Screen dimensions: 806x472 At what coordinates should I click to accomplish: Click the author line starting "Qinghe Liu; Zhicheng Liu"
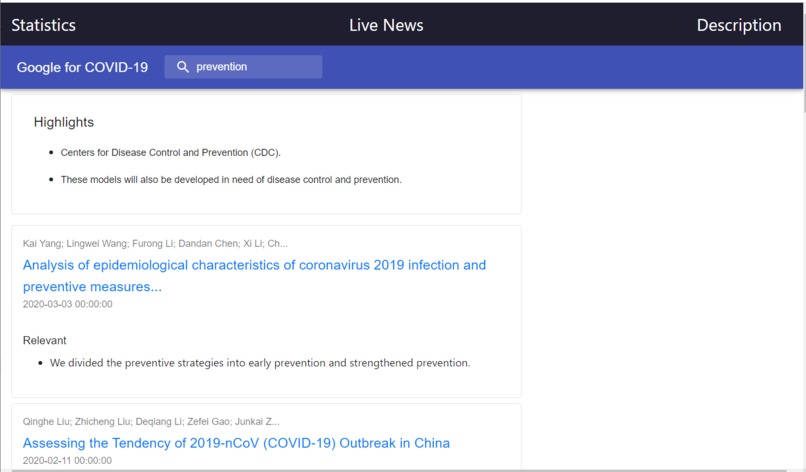tap(151, 422)
